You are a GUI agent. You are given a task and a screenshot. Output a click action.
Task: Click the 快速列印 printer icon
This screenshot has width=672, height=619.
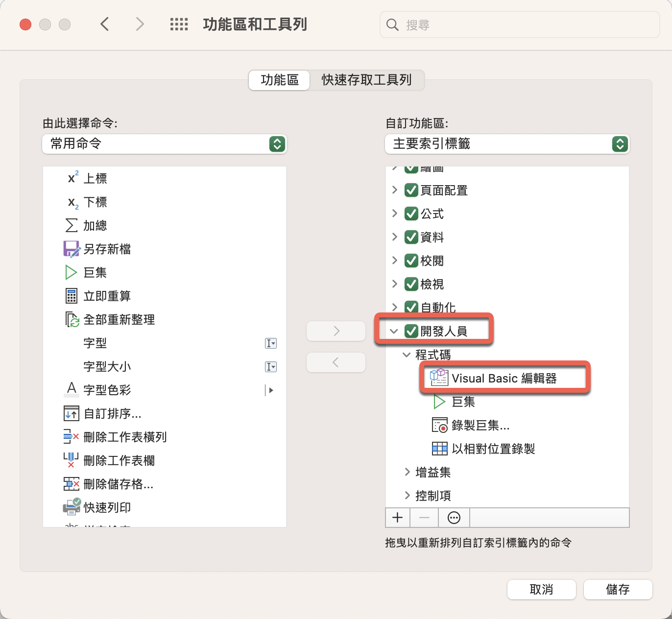pyautogui.click(x=72, y=507)
